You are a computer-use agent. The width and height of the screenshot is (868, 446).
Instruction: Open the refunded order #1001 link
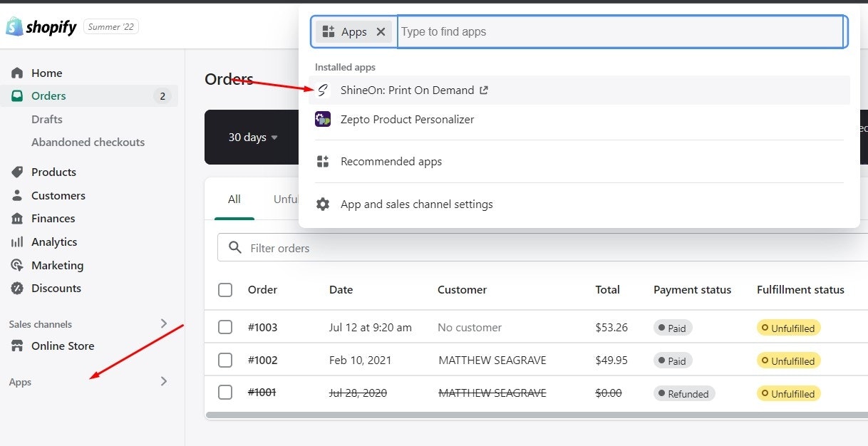click(x=262, y=392)
